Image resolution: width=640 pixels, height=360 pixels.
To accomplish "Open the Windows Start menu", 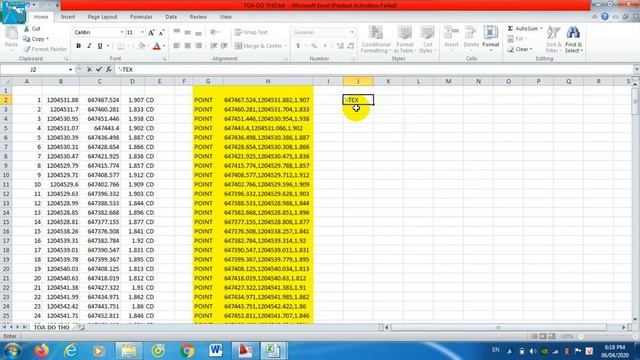I will [12, 351].
